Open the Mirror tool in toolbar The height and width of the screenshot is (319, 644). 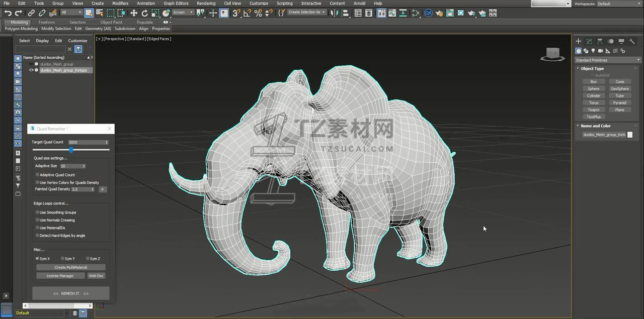point(334,13)
